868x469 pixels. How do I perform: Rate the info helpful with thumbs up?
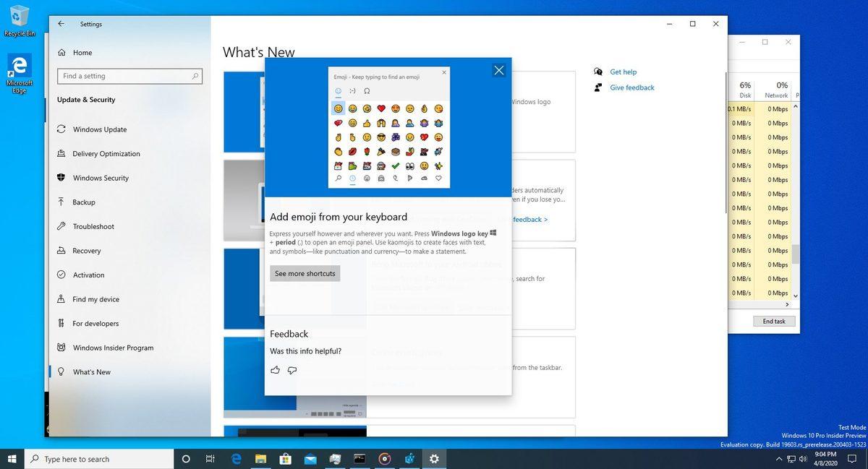point(275,370)
